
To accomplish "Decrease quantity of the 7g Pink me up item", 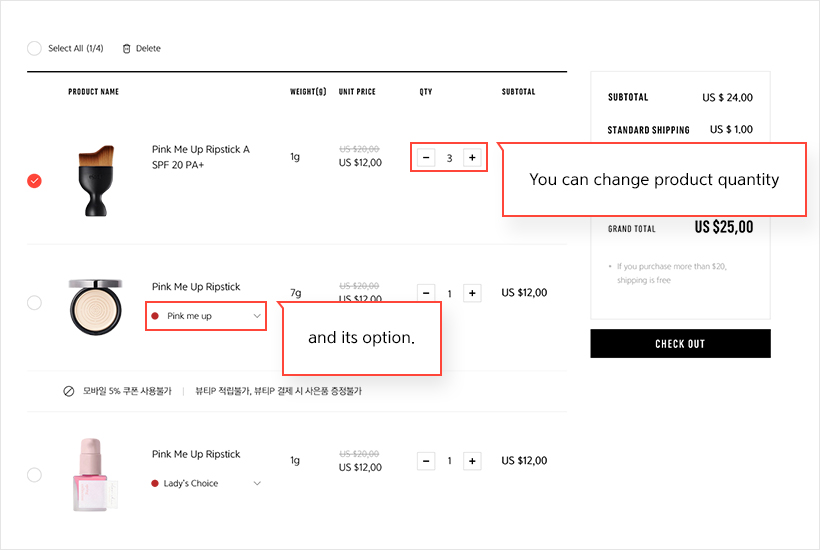I will 426,293.
